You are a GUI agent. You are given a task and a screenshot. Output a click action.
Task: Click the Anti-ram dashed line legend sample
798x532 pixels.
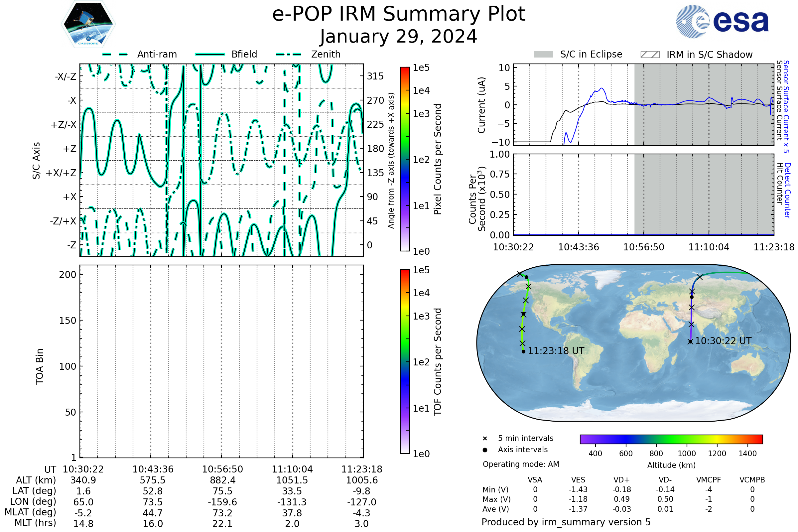(x=115, y=54)
